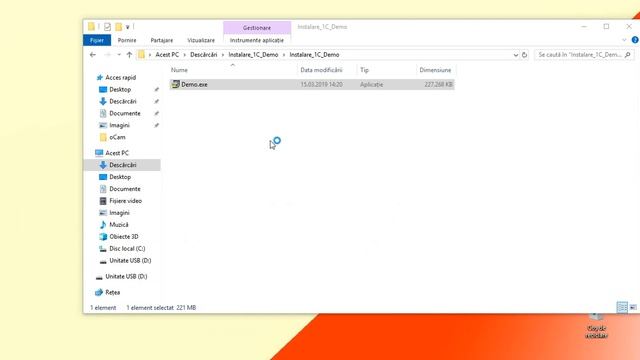Open Descărcări under Acces rapid
Image resolution: width=640 pixels, height=360 pixels.
tap(122, 101)
